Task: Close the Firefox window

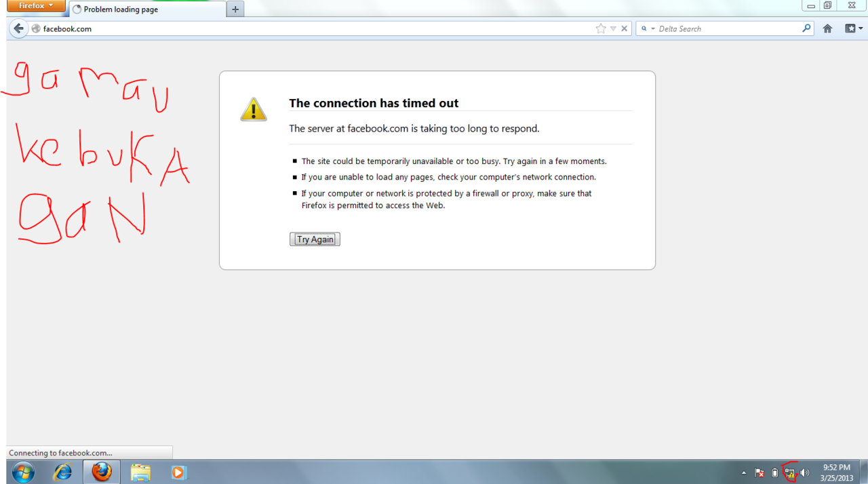Action: 852,5
